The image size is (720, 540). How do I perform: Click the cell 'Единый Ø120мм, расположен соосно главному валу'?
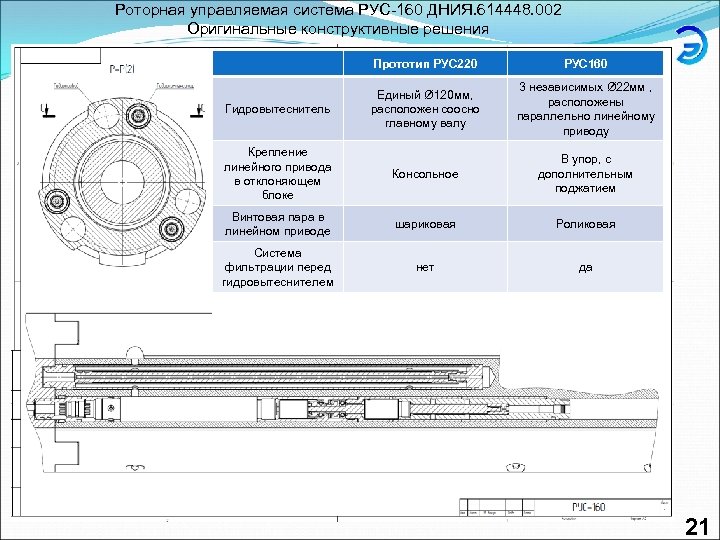pos(425,109)
